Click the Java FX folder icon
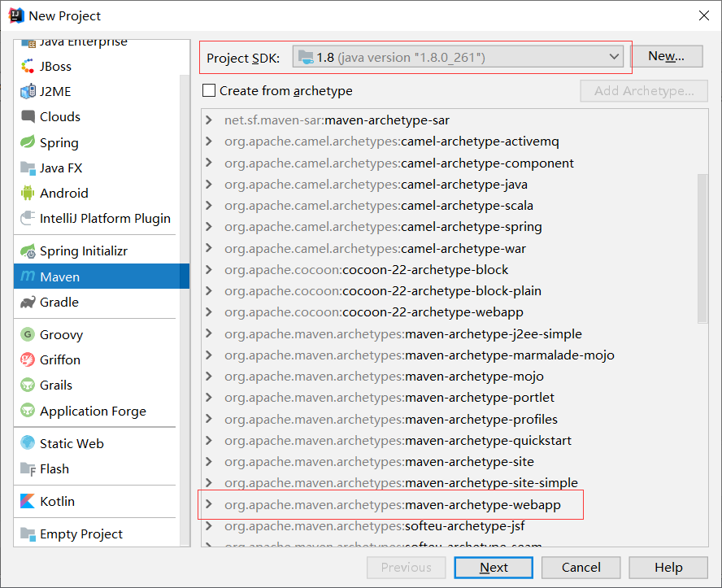This screenshot has width=722, height=588. click(28, 168)
